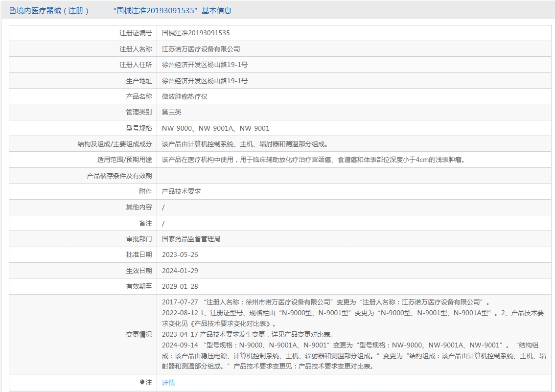Viewport: 555px width, 392px height.
Task: Select expiry date 2029-01-28
Action: pyautogui.click(x=180, y=286)
